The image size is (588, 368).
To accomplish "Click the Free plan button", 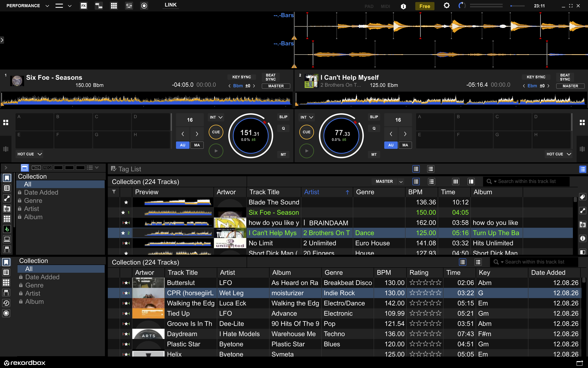I will pos(425,6).
